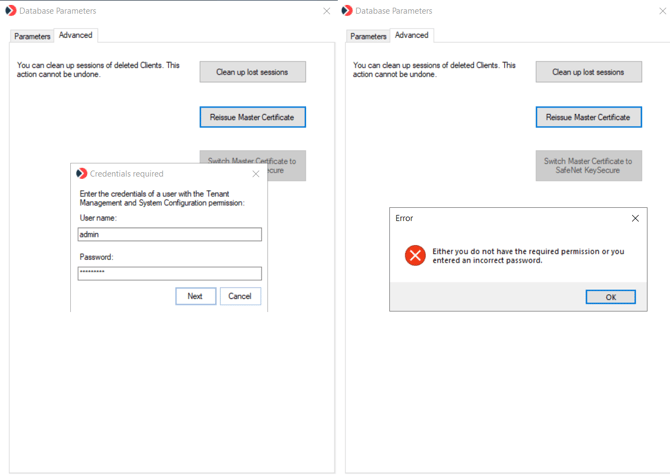
Task: Click Clean up lost sessions beside Error window
Action: tap(588, 72)
